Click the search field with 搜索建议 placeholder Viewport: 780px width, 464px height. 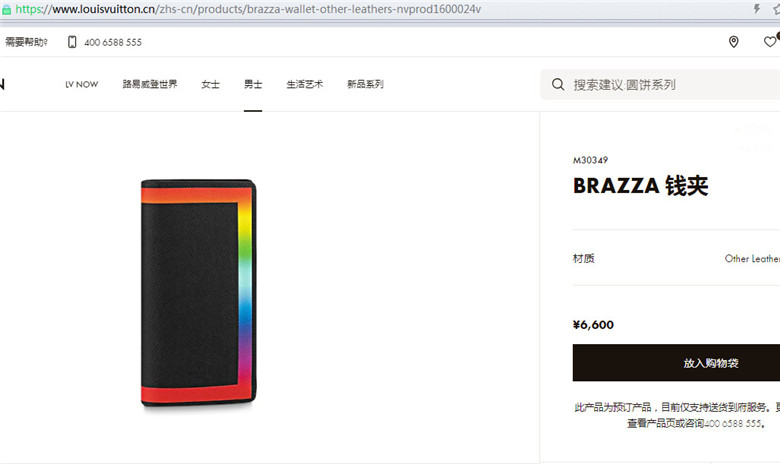[660, 85]
